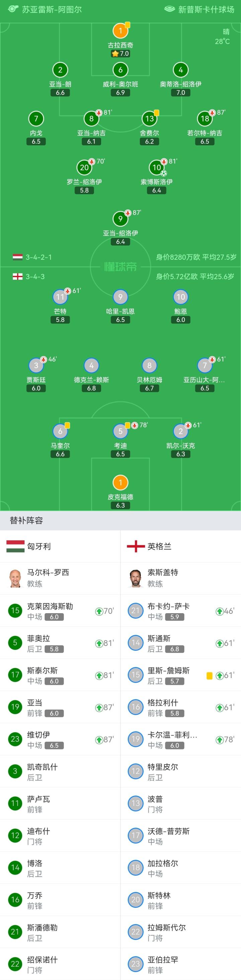241x980 pixels.
Task: Tap the stadium icon beside 新普斯卡什球场
Action: [169, 9]
